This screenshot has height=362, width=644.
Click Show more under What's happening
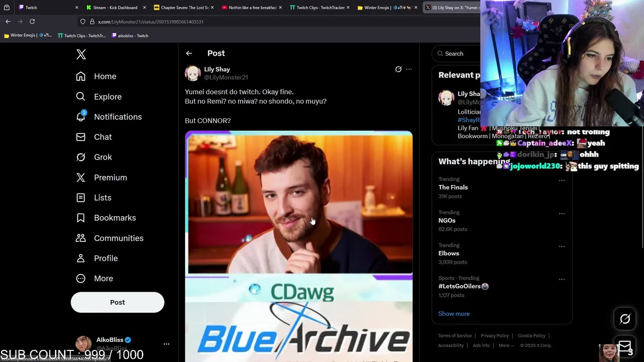click(454, 314)
